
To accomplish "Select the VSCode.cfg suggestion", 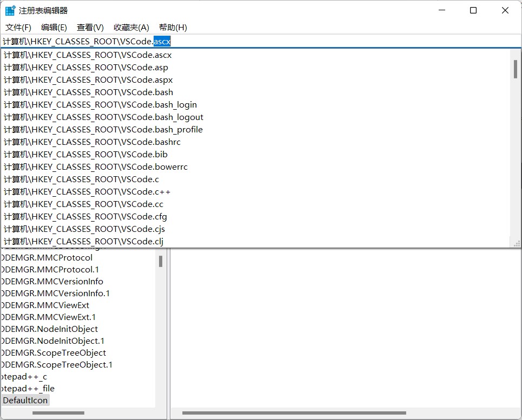I will [87, 216].
